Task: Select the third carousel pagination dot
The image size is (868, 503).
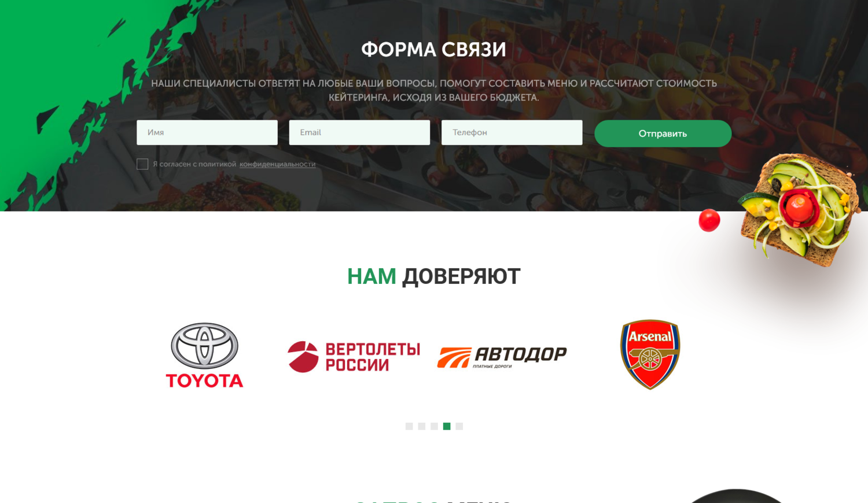Action: [434, 426]
